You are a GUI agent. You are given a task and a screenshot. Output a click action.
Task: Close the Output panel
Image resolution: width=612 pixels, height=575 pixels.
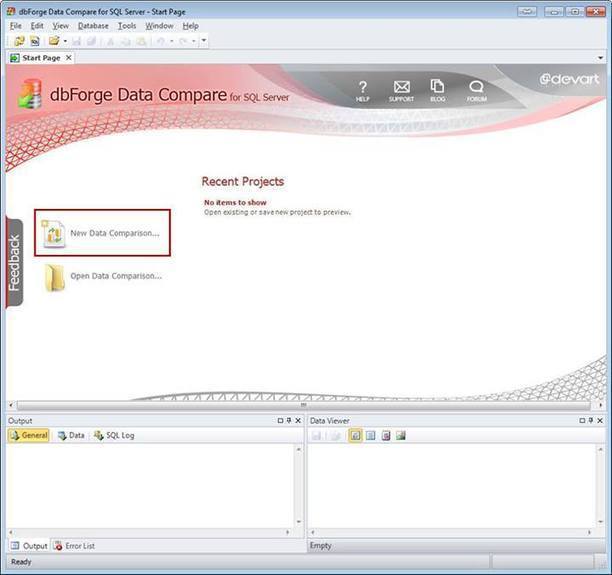click(298, 420)
